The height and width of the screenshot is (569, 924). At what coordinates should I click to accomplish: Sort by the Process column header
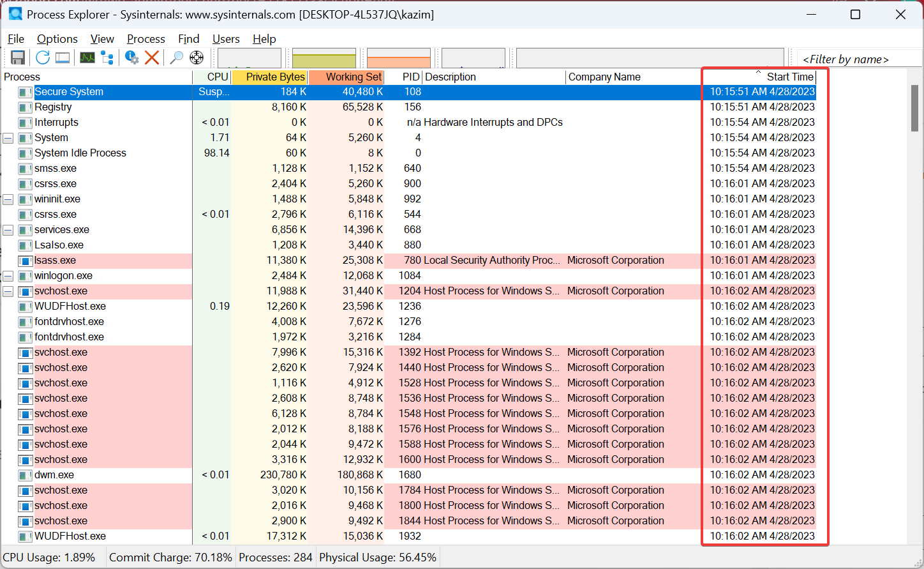pyautogui.click(x=96, y=77)
